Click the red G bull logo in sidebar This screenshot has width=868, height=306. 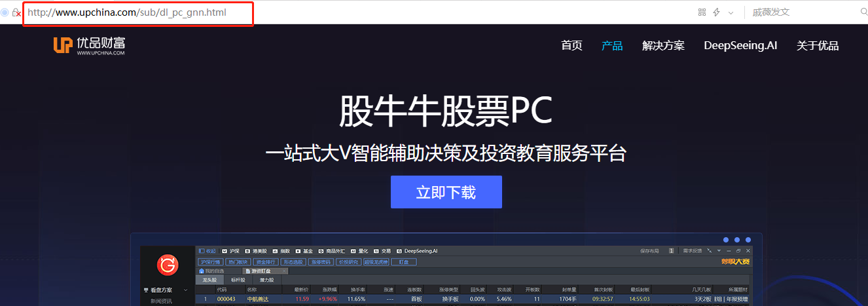tap(168, 265)
